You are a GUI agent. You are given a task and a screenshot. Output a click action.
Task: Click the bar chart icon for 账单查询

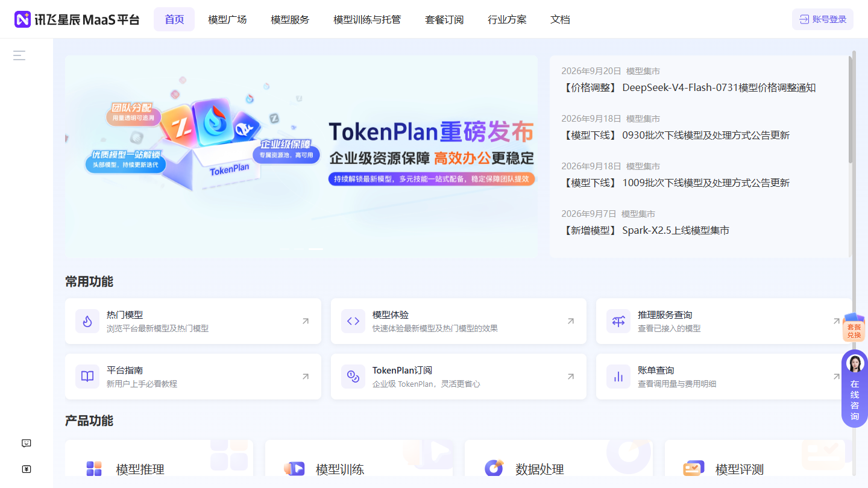[x=618, y=377]
